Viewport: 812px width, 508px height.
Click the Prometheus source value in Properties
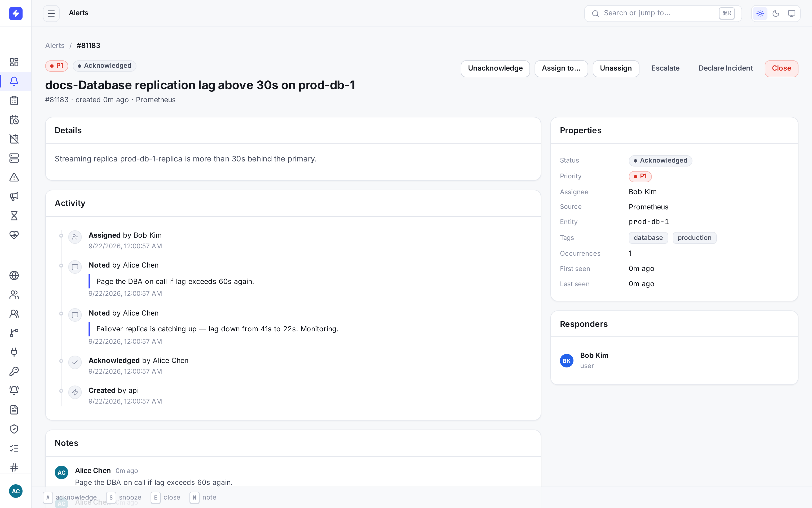648,207
